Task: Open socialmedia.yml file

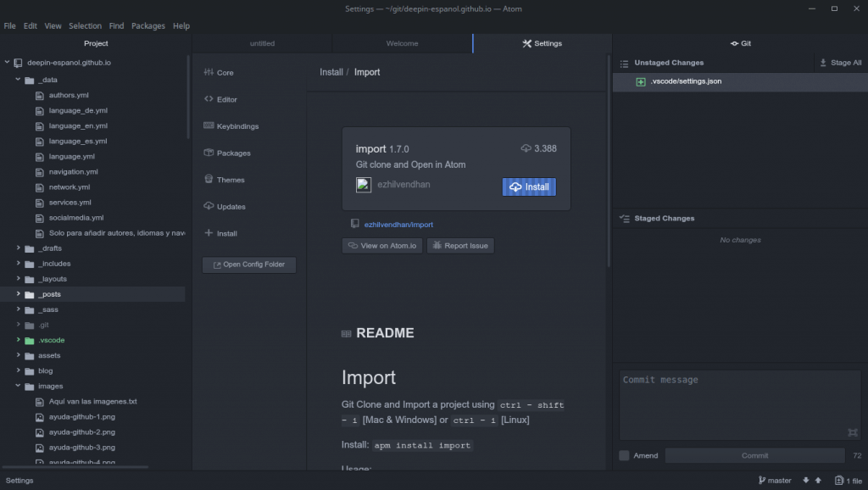Action: [x=75, y=218]
